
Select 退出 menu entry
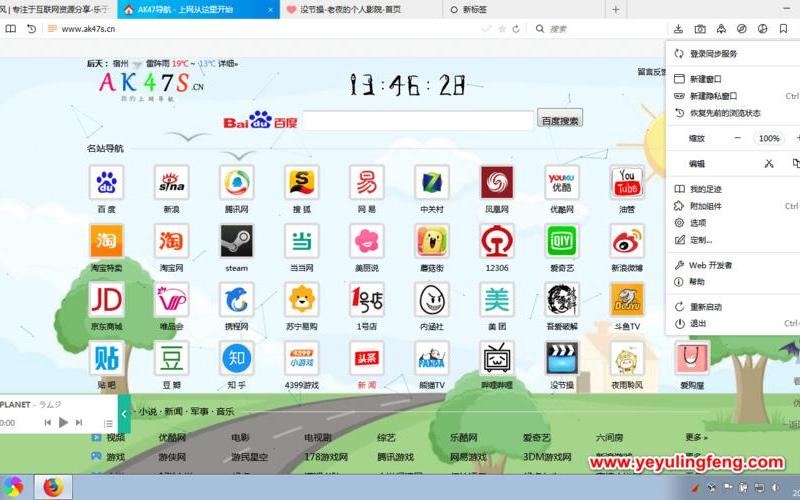coord(733,323)
